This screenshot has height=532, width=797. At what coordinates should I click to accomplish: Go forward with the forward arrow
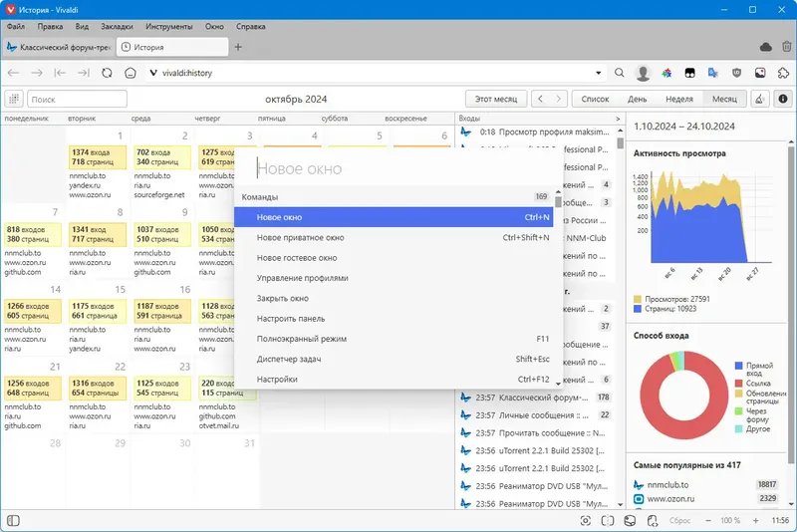37,73
